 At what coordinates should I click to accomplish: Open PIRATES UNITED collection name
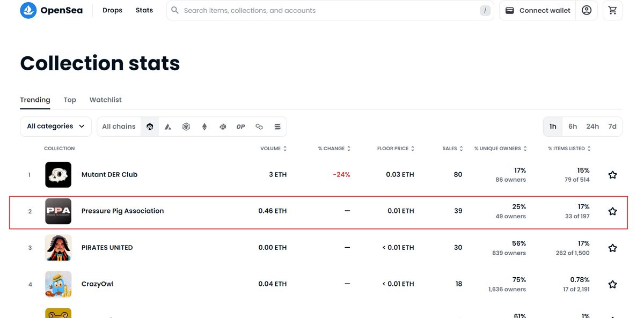tap(107, 248)
